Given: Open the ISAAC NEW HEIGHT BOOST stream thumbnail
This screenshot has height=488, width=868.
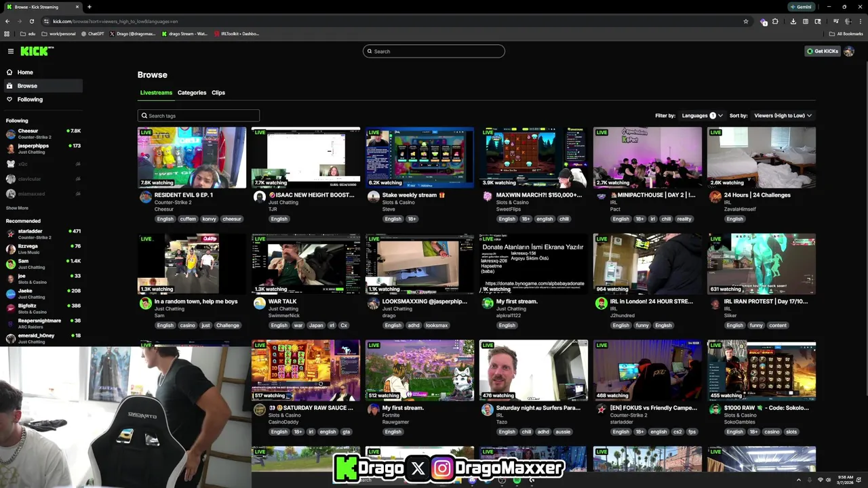Looking at the screenshot, I should pyautogui.click(x=306, y=157).
